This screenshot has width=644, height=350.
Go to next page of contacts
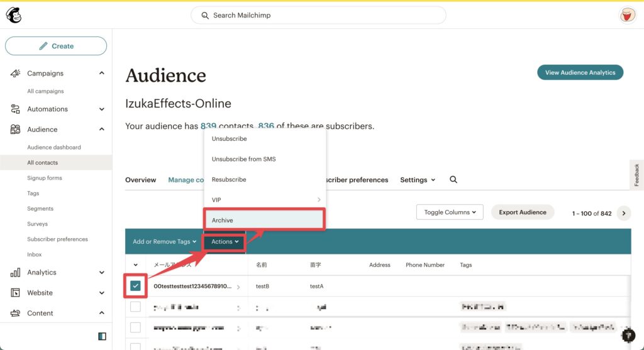pos(624,214)
